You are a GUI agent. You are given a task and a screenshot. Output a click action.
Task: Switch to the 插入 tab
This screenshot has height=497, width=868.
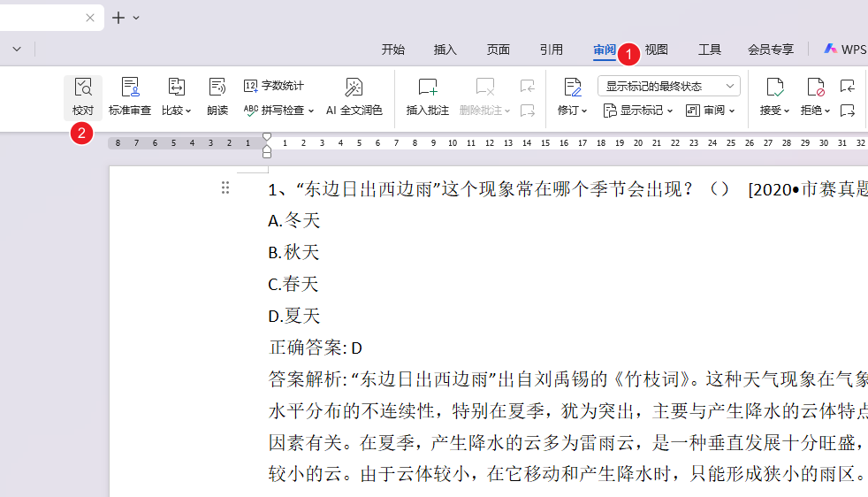445,50
